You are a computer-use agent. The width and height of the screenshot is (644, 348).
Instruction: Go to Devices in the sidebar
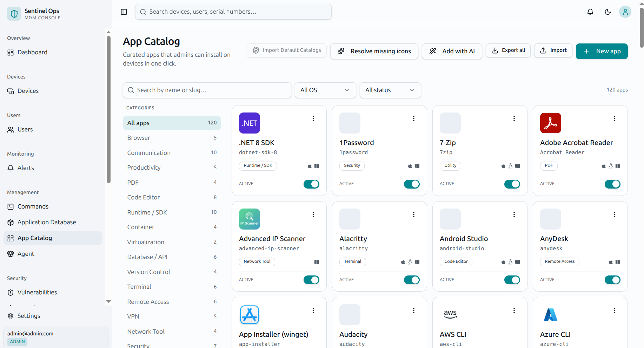(x=53, y=91)
